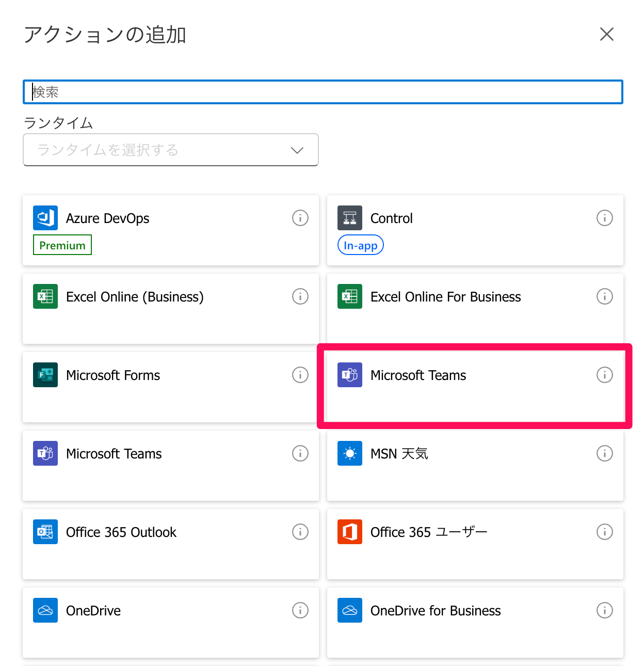Screen dimensions: 644x666
Task: Click the Excel Online For Business icon
Action: [350, 296]
